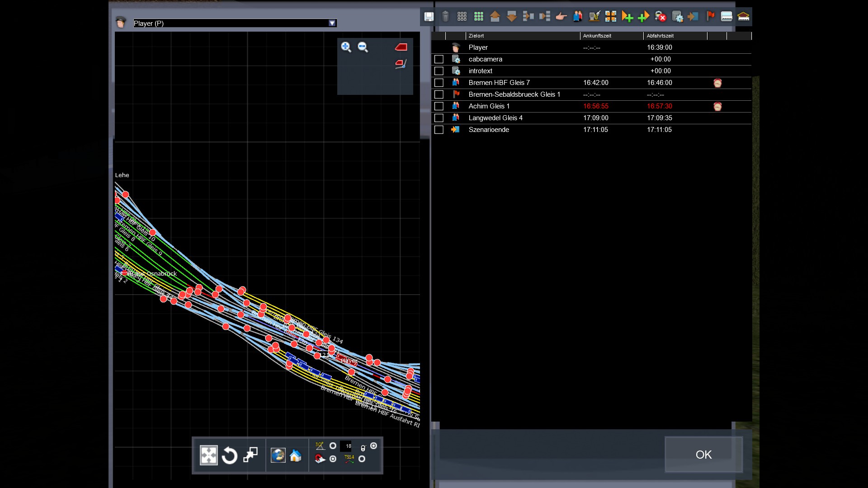Click the pick up passengers icon
The height and width of the screenshot is (488, 868).
coord(578,17)
